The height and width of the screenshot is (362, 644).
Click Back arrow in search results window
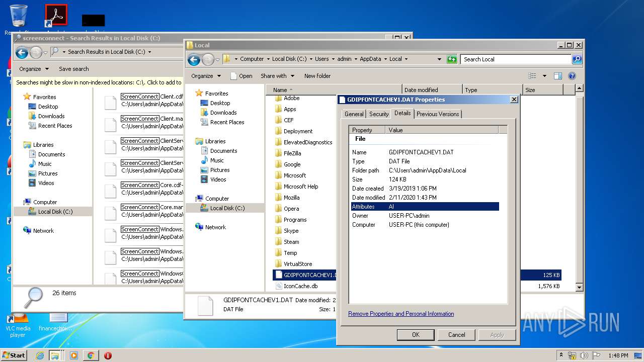[x=22, y=52]
